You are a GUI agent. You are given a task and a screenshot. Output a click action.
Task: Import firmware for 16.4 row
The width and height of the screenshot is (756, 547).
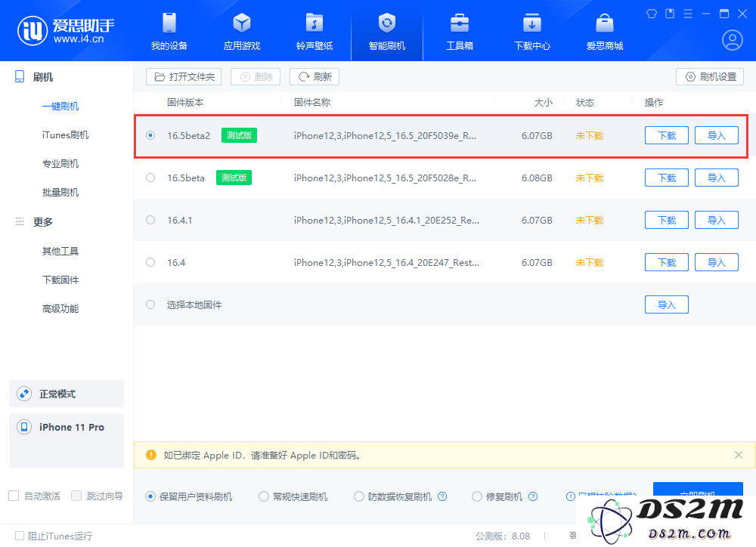pyautogui.click(x=717, y=262)
